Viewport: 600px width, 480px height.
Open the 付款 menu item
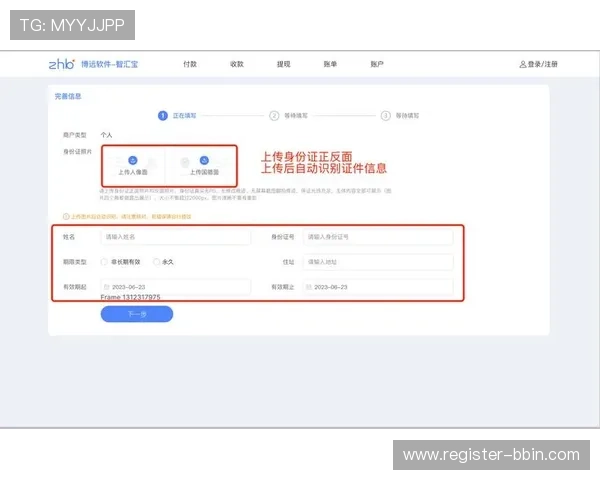click(x=190, y=64)
